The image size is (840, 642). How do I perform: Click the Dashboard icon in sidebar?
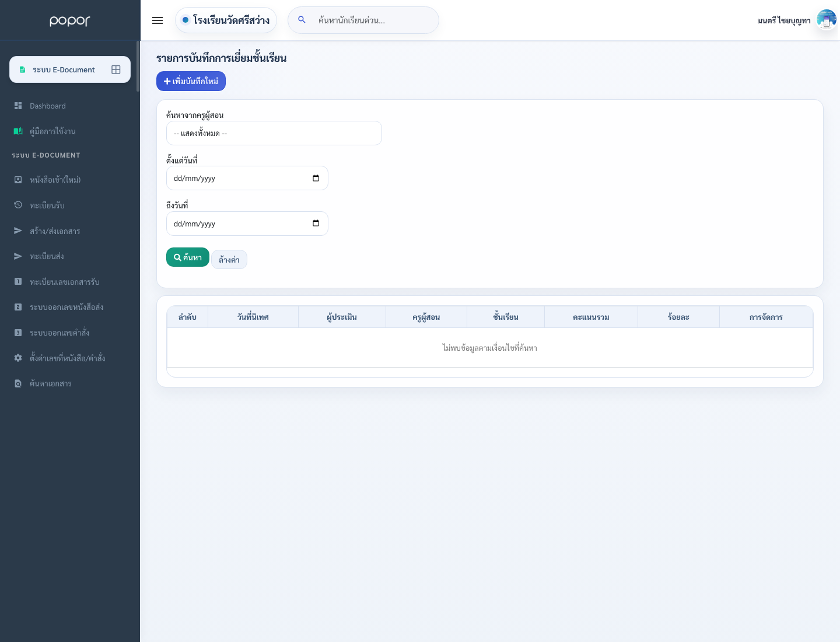pos(18,106)
